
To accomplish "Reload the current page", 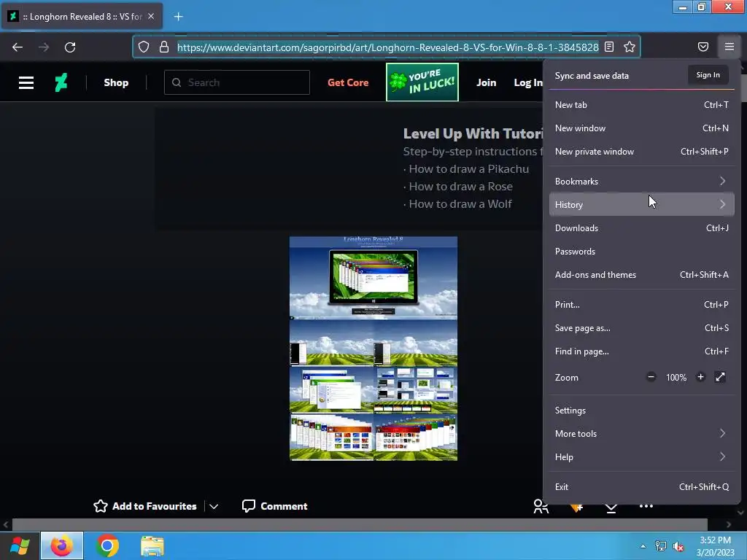I will [70, 47].
